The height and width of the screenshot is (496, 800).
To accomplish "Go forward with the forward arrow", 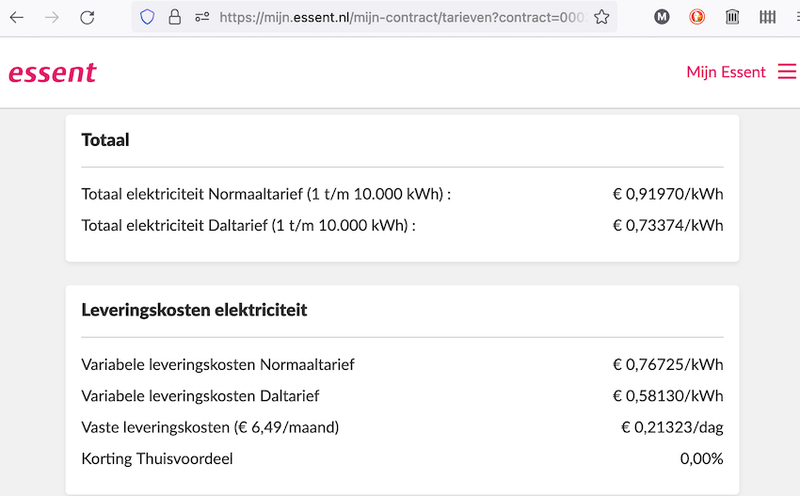I will [52, 17].
